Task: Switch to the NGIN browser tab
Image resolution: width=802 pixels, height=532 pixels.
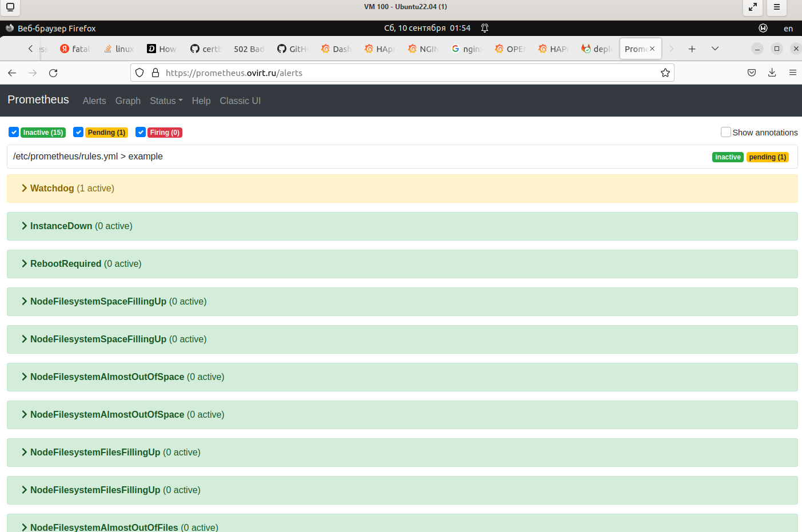Action: click(x=423, y=49)
